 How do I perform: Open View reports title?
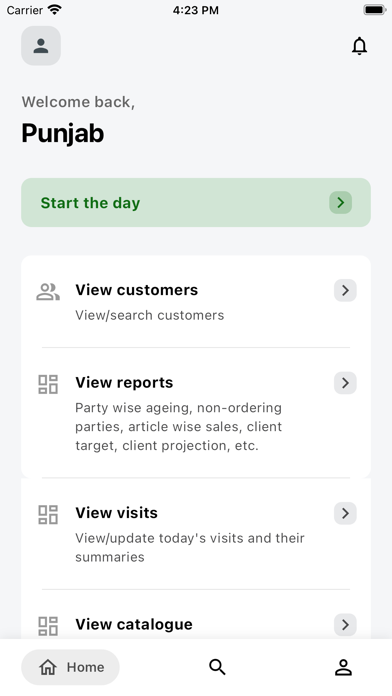[x=124, y=383]
